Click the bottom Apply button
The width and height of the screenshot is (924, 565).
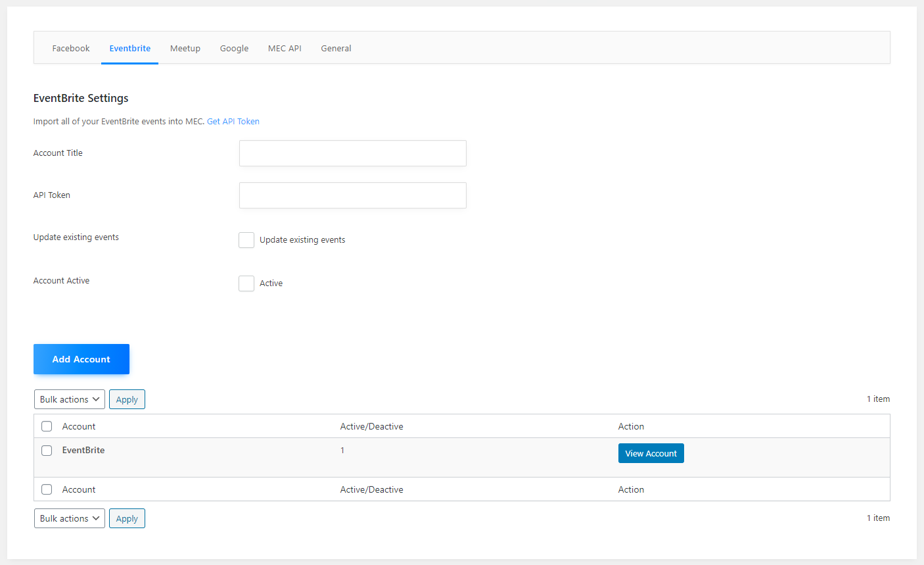tap(127, 518)
